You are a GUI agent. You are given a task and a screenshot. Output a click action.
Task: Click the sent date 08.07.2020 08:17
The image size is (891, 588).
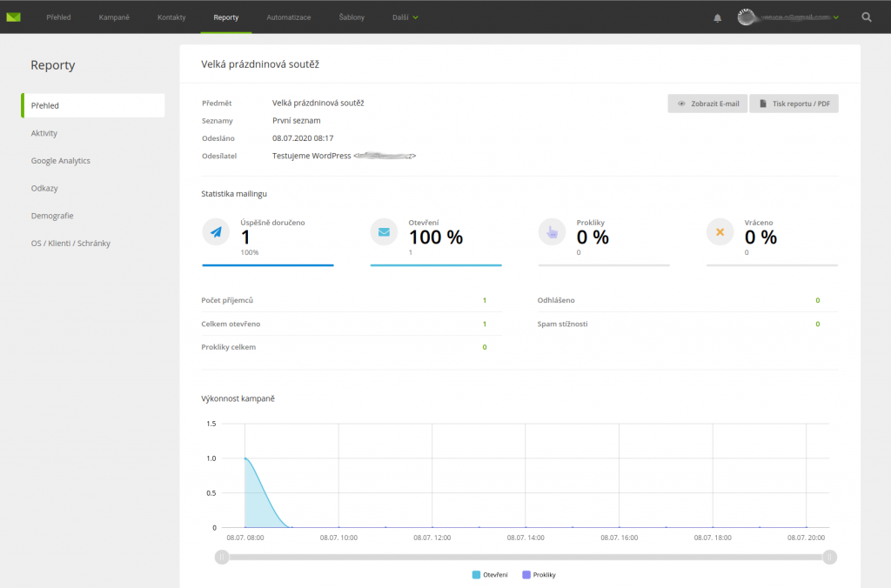click(x=303, y=138)
